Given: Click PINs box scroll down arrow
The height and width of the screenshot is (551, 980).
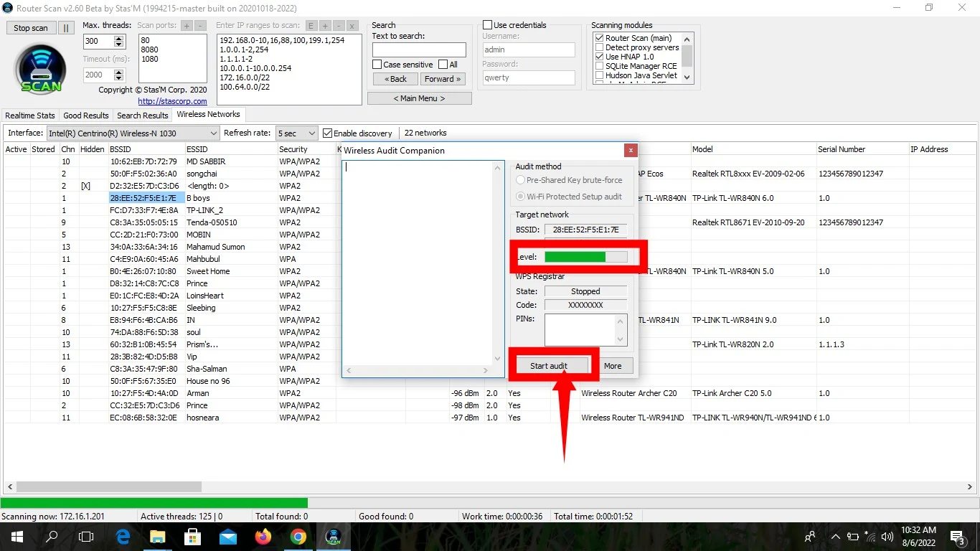Looking at the screenshot, I should (x=621, y=339).
